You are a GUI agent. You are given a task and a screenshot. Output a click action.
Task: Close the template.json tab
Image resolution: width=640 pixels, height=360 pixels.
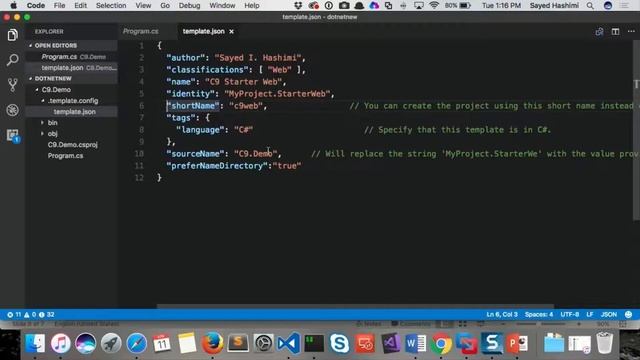[231, 31]
